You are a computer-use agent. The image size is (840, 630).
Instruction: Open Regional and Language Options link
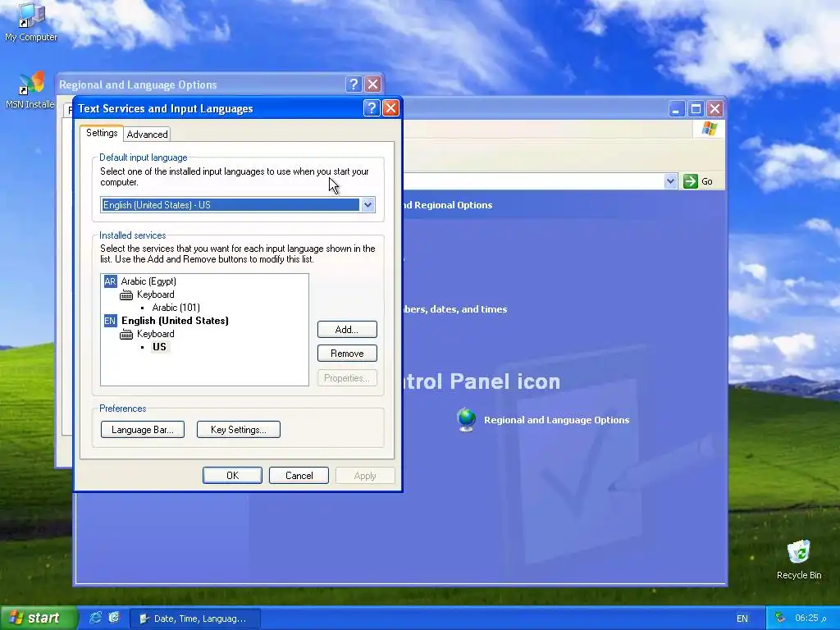click(557, 420)
